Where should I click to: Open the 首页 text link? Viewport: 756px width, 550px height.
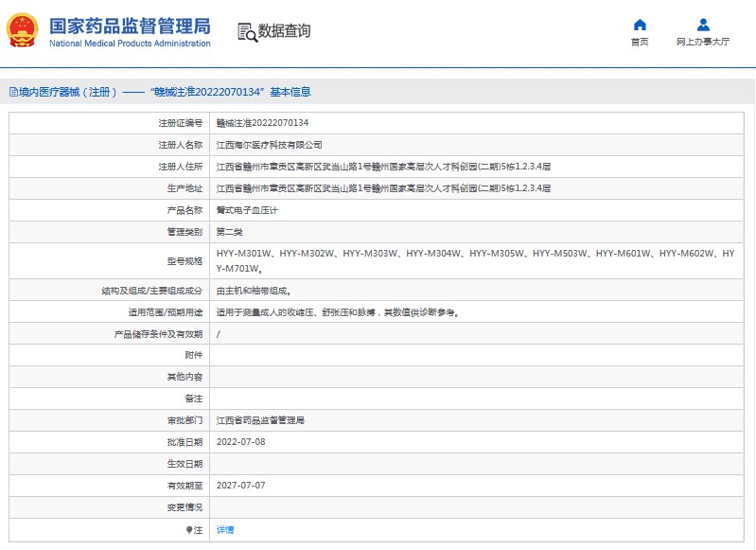coord(640,42)
